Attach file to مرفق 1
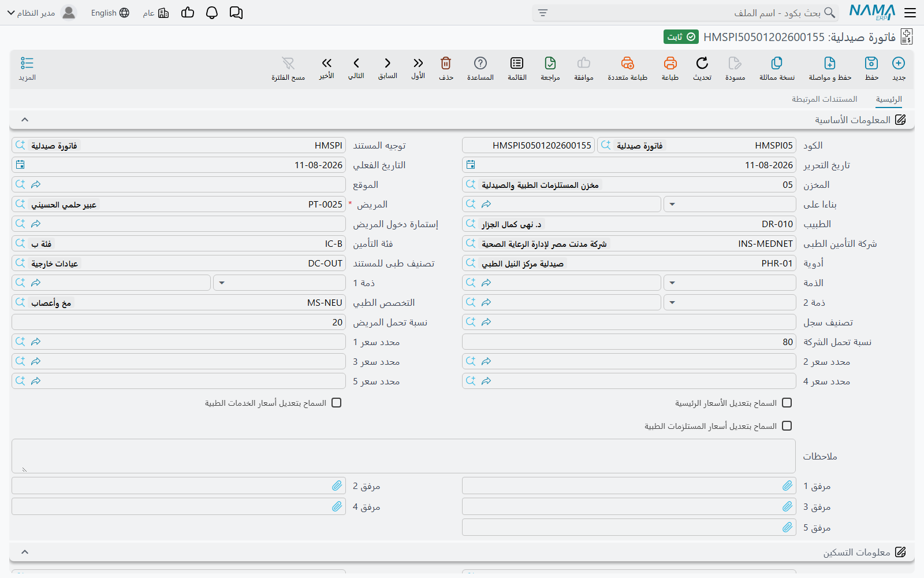924x578 pixels. pos(788,486)
